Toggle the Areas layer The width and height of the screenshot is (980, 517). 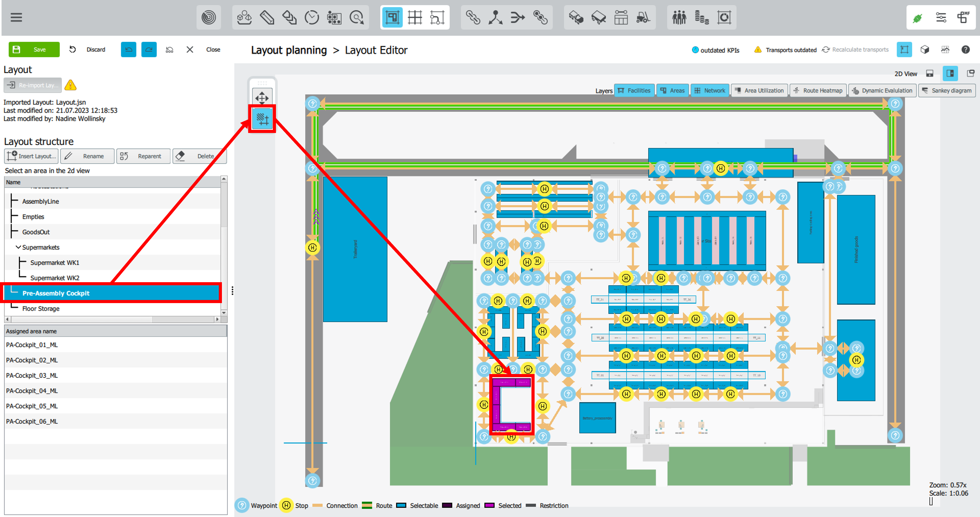(673, 91)
